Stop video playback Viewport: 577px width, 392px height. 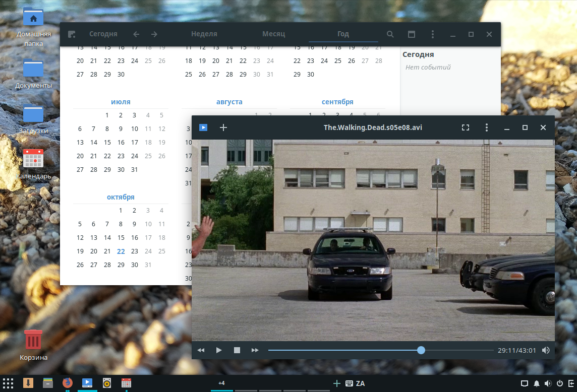237,350
